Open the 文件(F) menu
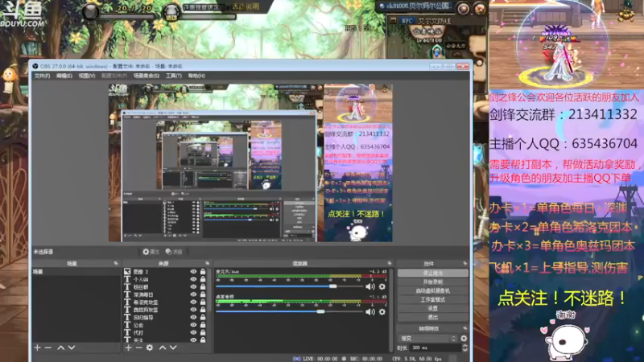The image size is (644, 362). click(x=42, y=76)
